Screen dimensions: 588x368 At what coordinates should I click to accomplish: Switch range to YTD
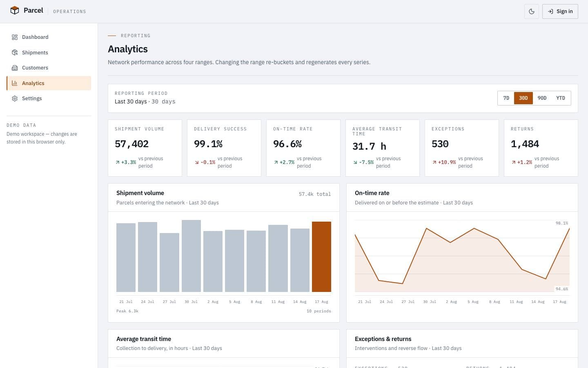click(x=561, y=98)
